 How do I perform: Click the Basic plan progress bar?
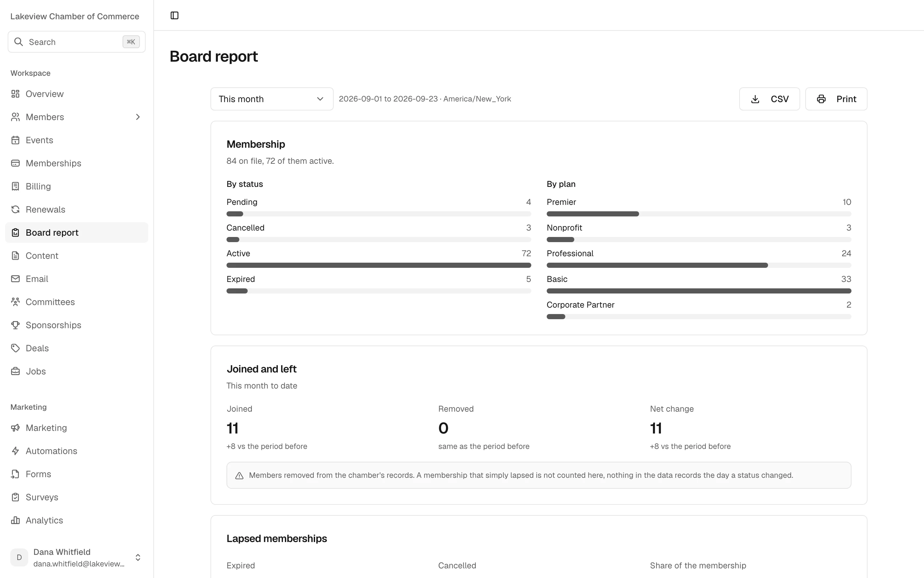click(x=699, y=291)
